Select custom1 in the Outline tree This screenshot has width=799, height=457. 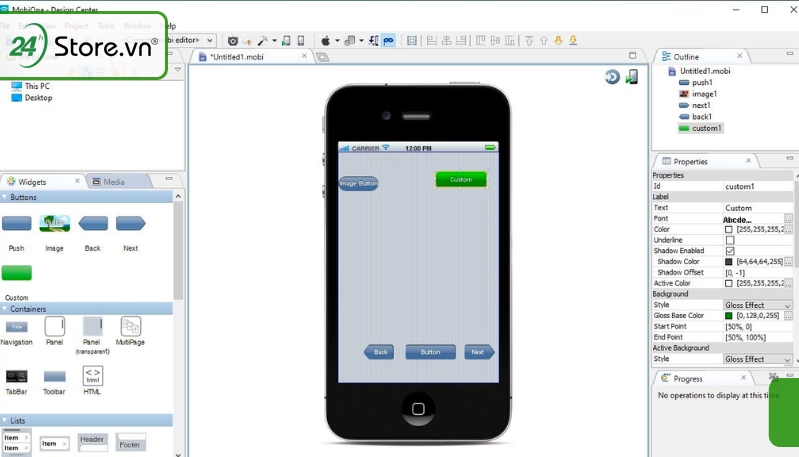click(700, 128)
